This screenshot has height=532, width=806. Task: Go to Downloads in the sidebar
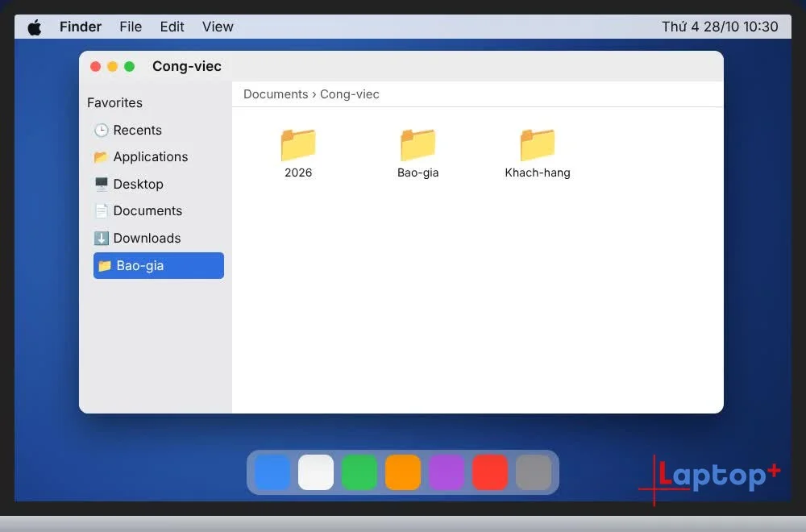(x=158, y=238)
